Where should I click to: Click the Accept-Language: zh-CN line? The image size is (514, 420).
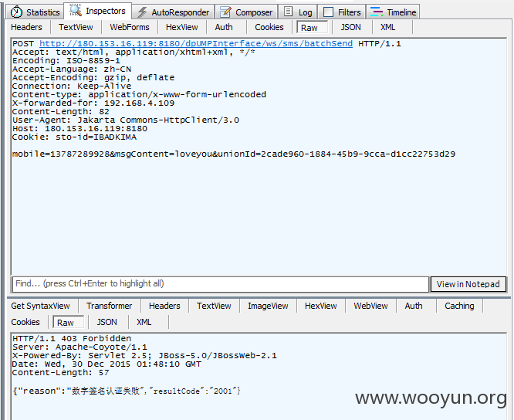click(72, 69)
